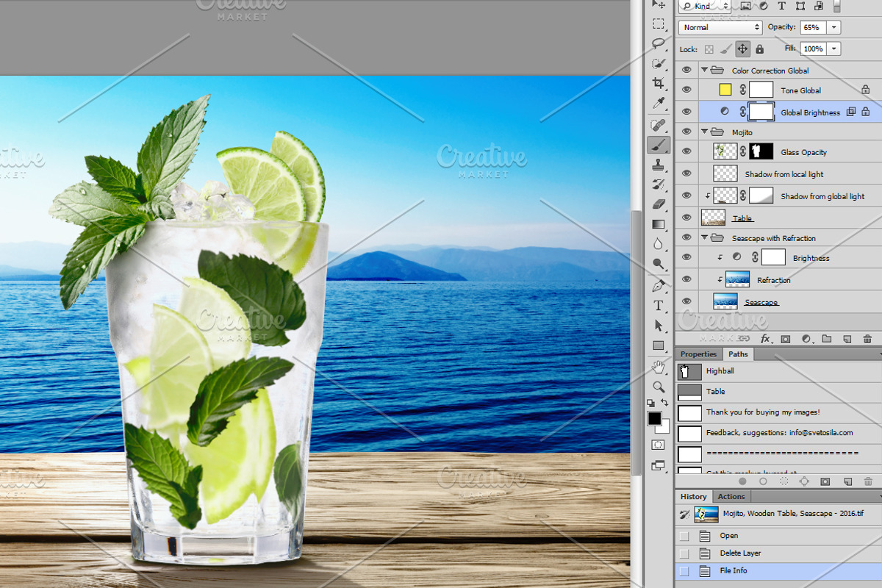This screenshot has height=588, width=882.
Task: Collapse the Seascape with Refraction group
Action: pos(704,238)
